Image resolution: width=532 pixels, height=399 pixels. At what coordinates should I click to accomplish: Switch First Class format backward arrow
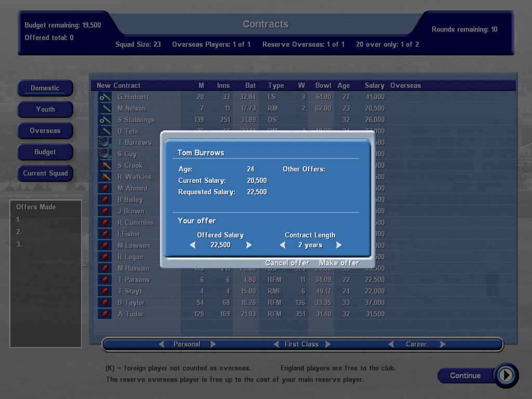[276, 344]
